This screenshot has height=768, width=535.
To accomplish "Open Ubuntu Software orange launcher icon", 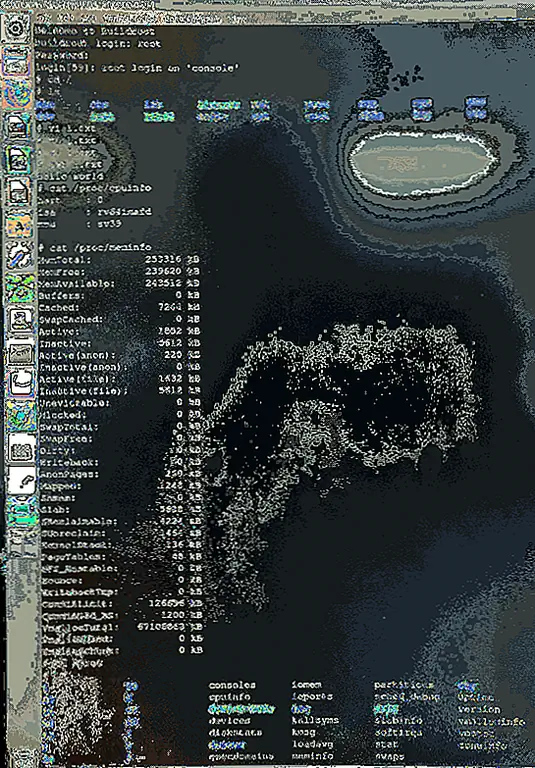I will [19, 224].
